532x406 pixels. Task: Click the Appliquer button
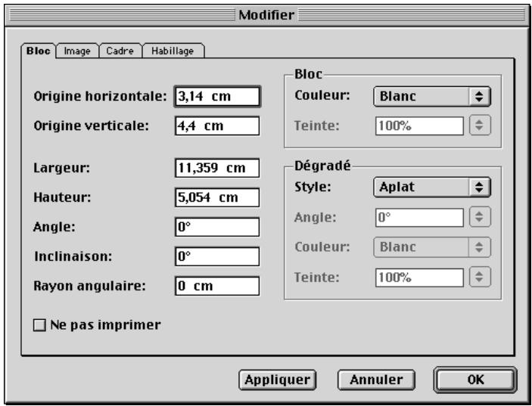(x=277, y=380)
